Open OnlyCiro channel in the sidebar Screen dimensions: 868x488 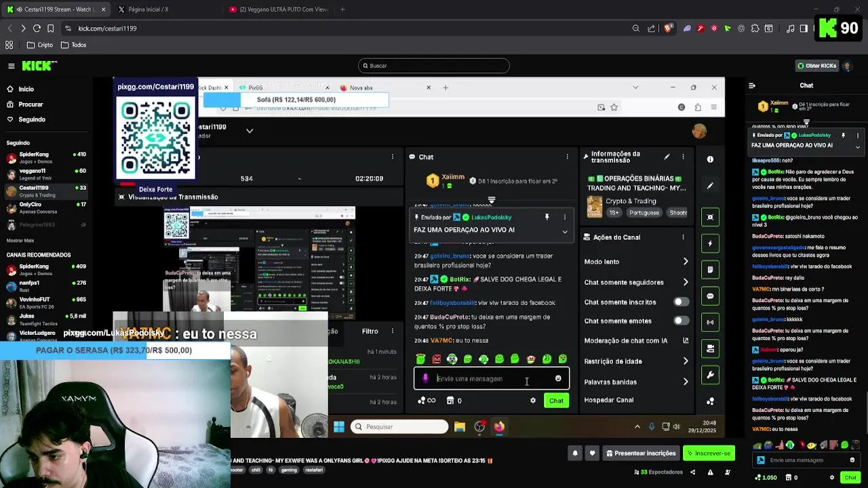46,207
